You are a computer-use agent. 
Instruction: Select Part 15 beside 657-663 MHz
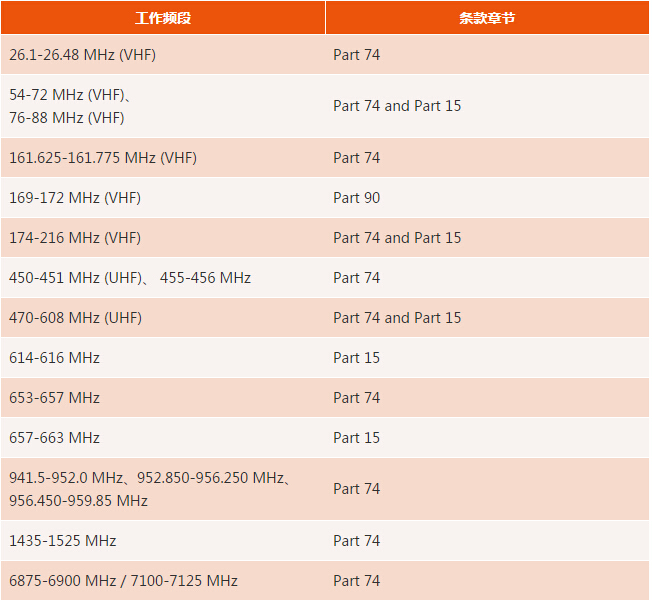[357, 438]
